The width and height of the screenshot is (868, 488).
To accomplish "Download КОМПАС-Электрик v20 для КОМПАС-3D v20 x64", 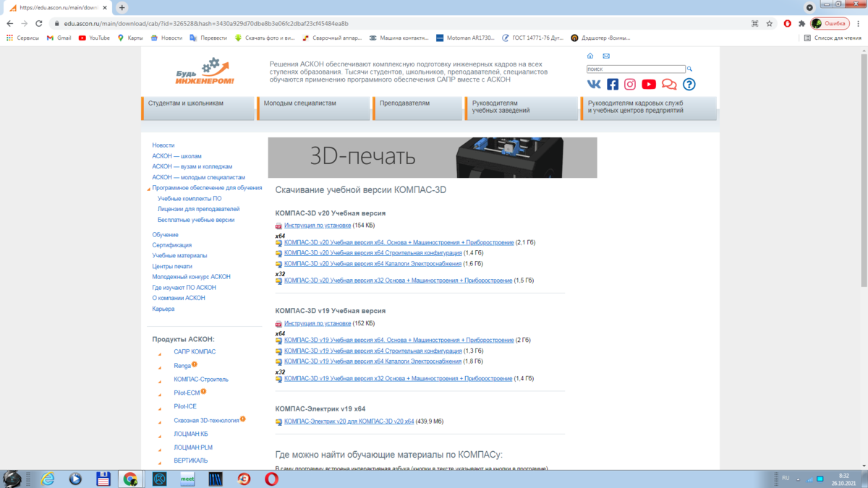I will 349,421.
